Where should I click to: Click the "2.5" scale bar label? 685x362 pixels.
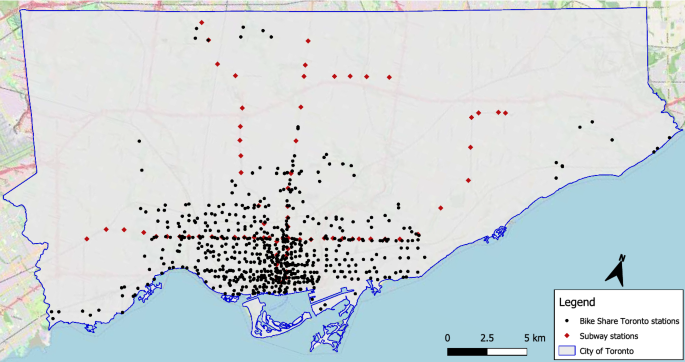pos(487,338)
